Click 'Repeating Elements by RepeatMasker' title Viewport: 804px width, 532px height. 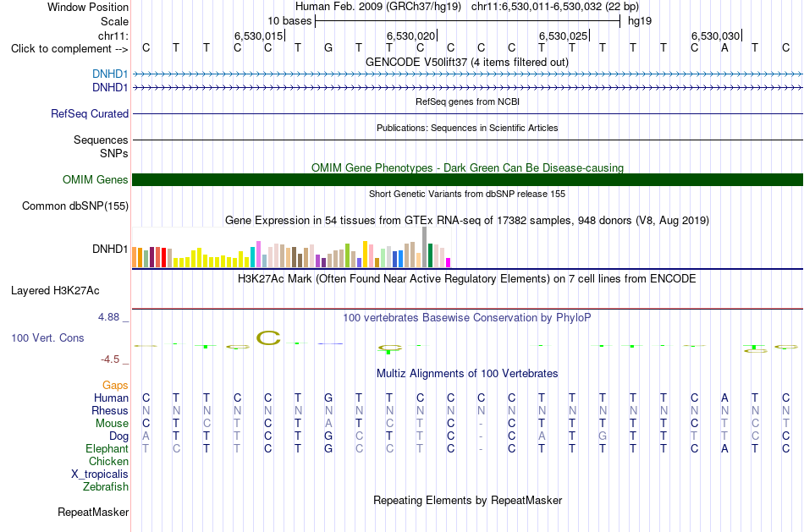467,500
